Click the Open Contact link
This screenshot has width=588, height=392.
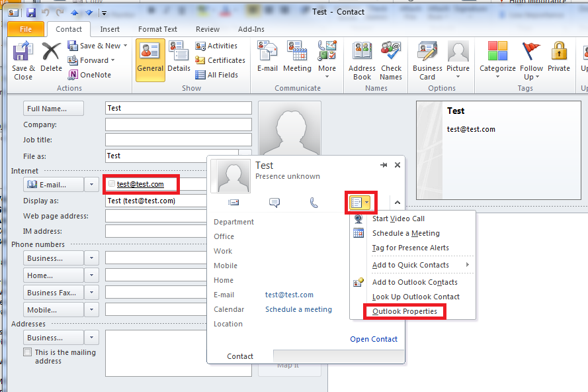point(374,339)
